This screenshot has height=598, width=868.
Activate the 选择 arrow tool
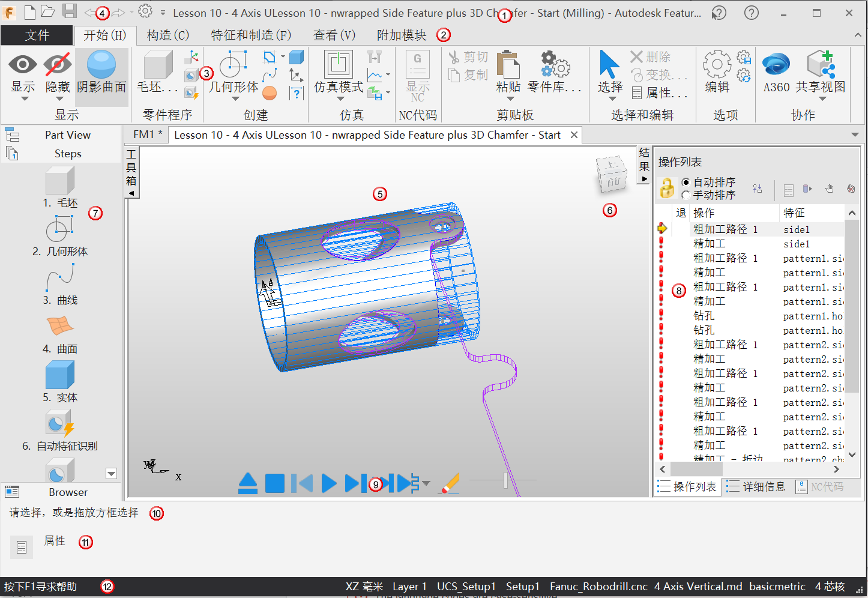point(609,64)
